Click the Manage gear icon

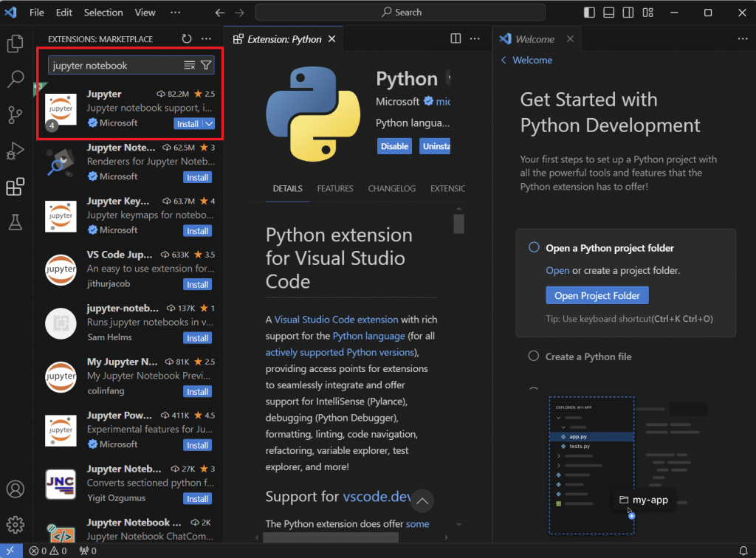tap(15, 525)
